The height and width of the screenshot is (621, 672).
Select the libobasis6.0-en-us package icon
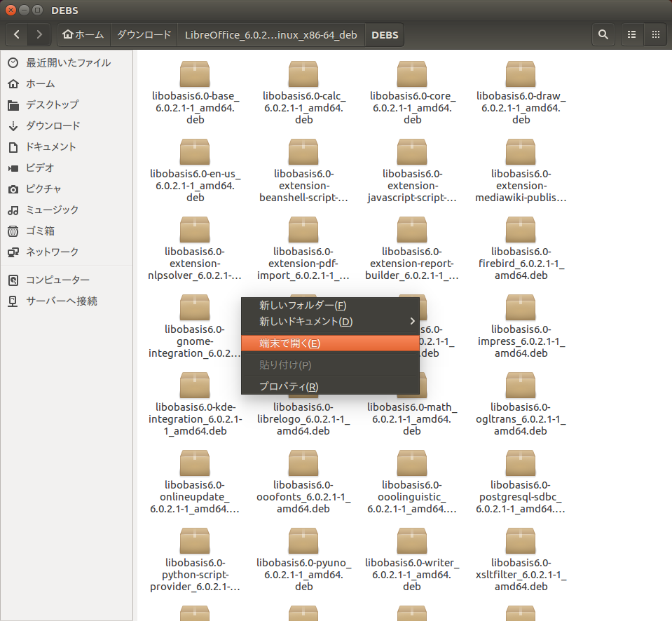(x=195, y=151)
